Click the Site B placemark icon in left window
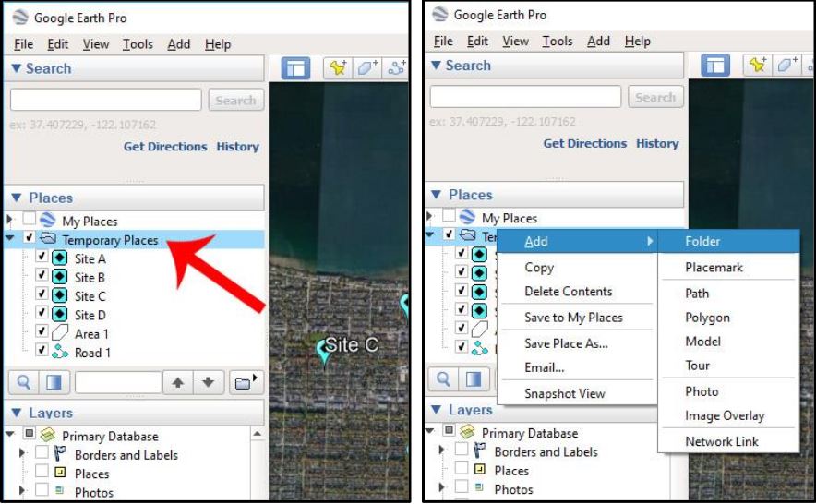The height and width of the screenshot is (504, 816). [x=60, y=277]
